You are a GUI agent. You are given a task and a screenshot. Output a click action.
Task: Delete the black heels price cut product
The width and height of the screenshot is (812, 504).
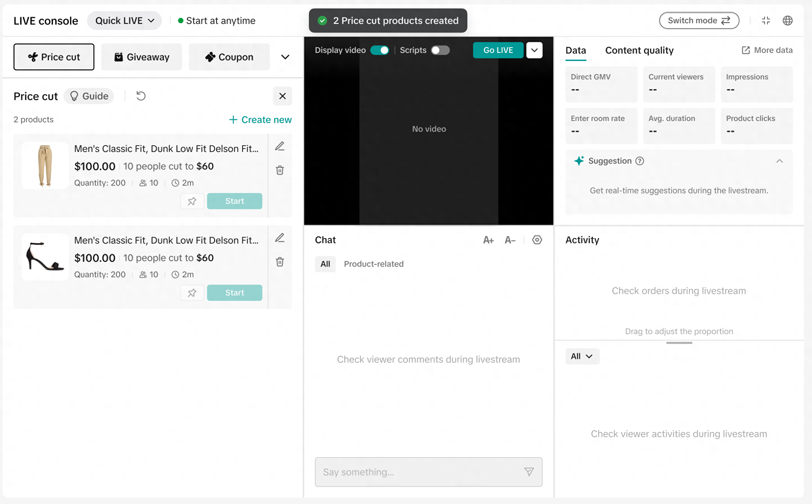[280, 261]
